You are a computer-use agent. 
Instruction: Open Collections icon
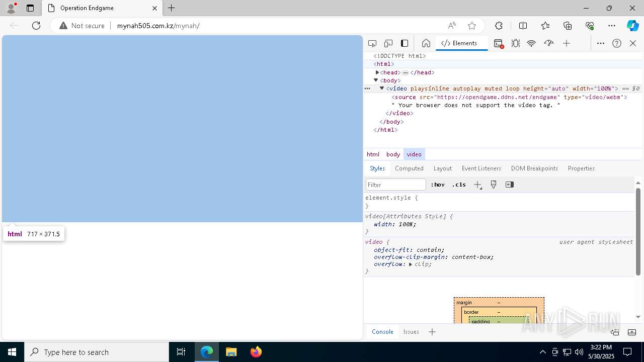(x=568, y=26)
